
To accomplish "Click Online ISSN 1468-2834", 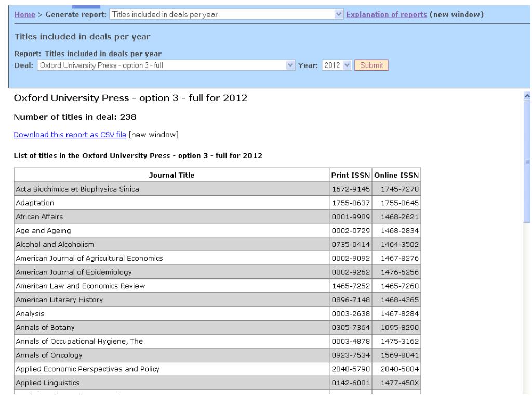I will pyautogui.click(x=400, y=231).
